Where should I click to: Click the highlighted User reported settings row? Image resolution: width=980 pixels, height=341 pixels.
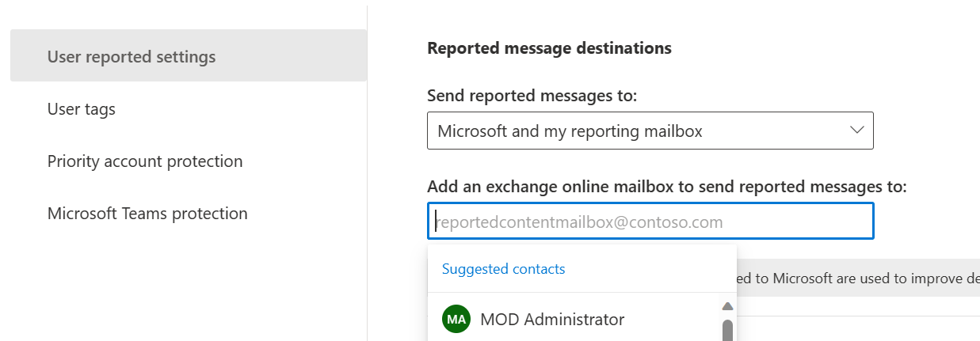(x=189, y=55)
